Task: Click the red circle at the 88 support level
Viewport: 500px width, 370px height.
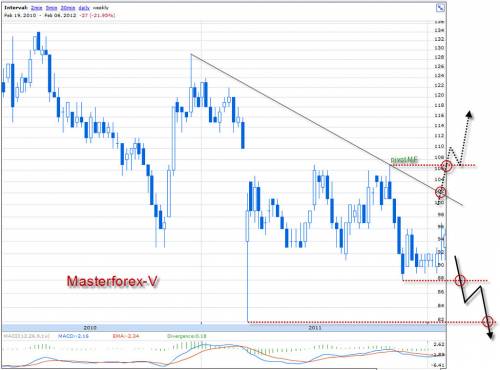Action: tap(460, 281)
